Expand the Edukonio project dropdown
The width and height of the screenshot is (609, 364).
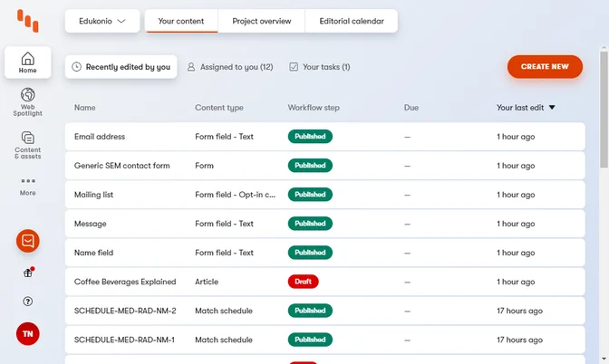102,21
